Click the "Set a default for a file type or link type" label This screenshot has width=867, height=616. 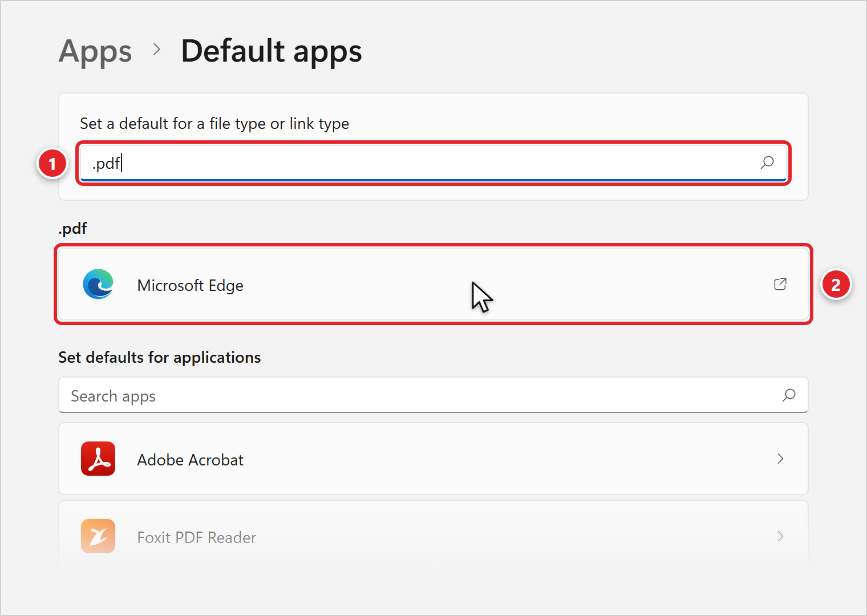[214, 124]
